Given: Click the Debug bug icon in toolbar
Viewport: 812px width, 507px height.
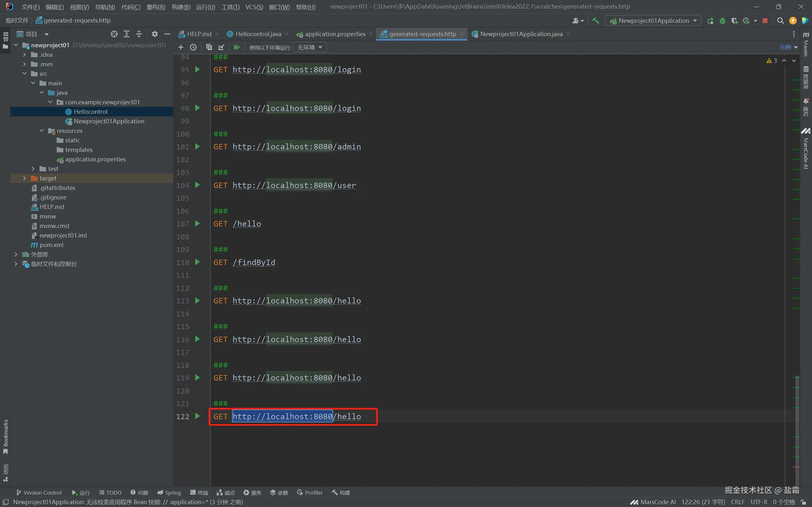Looking at the screenshot, I should tap(723, 21).
